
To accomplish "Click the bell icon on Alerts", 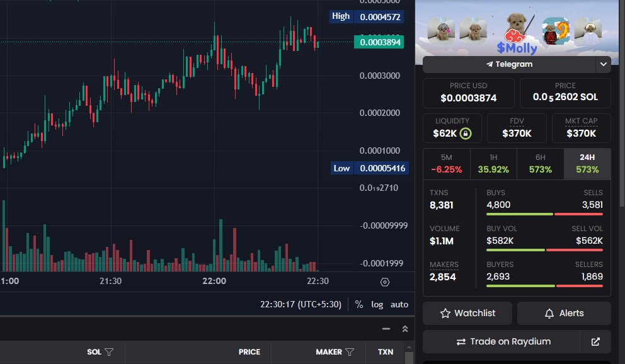I will click(x=549, y=314).
